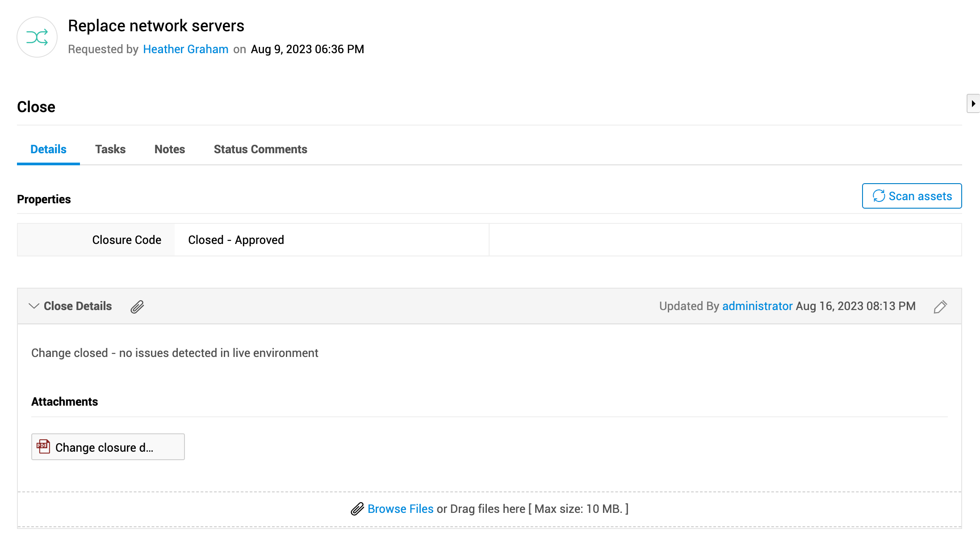
Task: Open the Notes tab
Action: point(170,149)
